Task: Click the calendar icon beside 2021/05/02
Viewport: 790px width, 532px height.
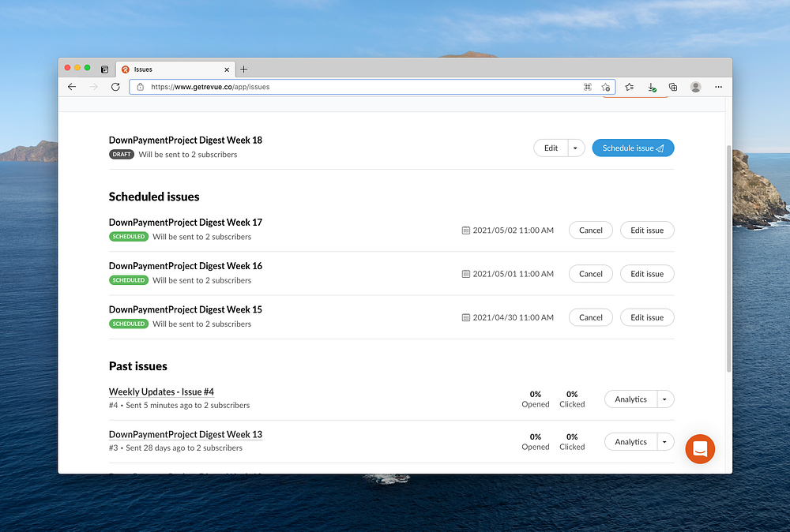Action: (466, 230)
